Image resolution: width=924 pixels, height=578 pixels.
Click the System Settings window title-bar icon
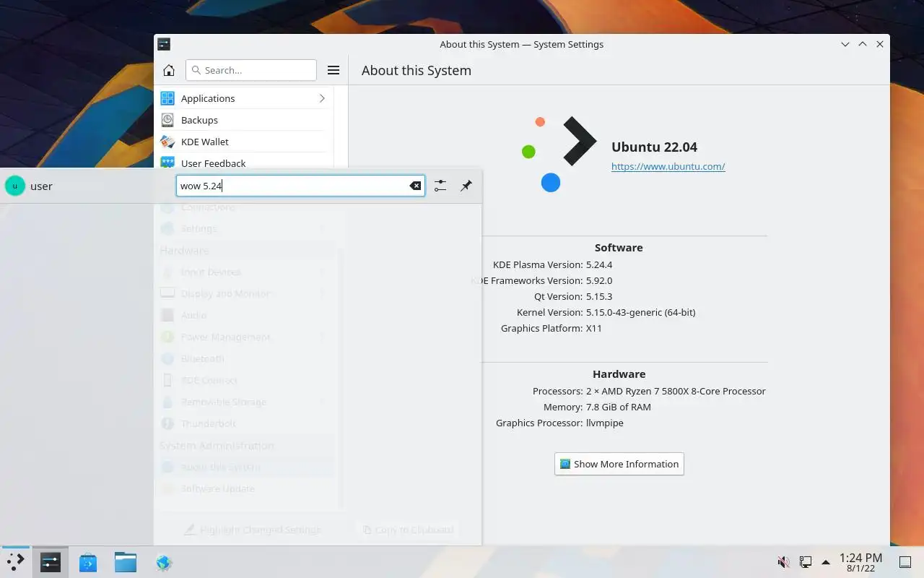point(164,44)
